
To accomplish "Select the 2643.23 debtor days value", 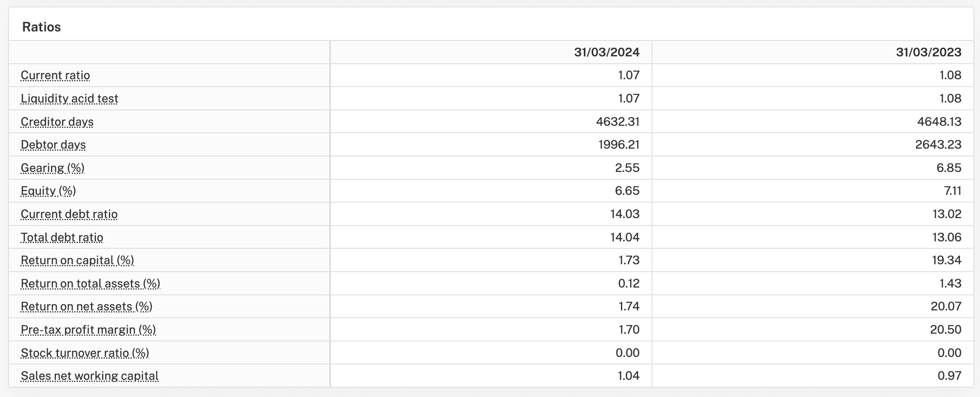I will point(938,145).
